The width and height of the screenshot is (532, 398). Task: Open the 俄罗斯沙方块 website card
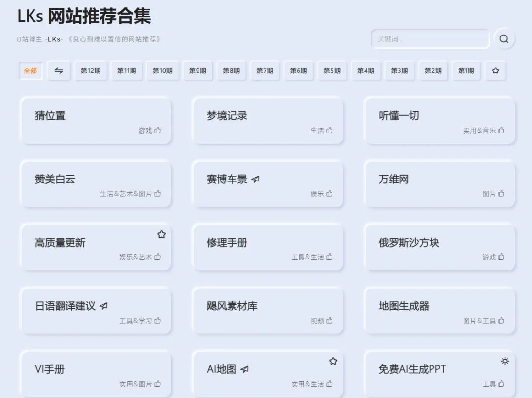pos(440,248)
